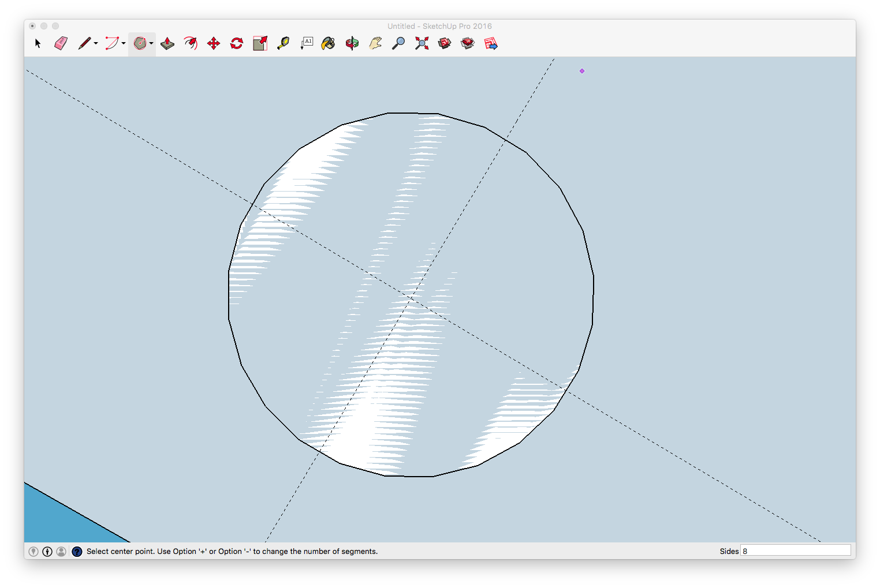Click the credits status icon
Screen dimensions: 880x588
click(x=47, y=552)
